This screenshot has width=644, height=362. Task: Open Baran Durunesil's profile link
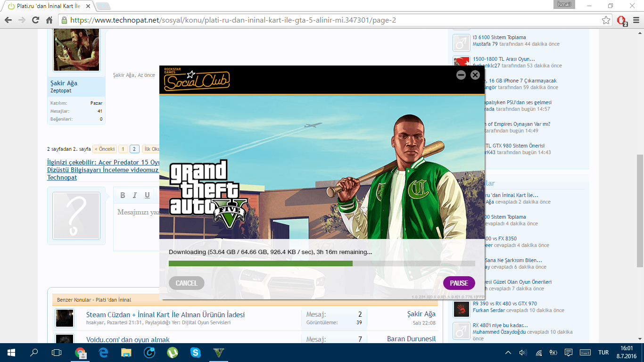[x=411, y=339]
